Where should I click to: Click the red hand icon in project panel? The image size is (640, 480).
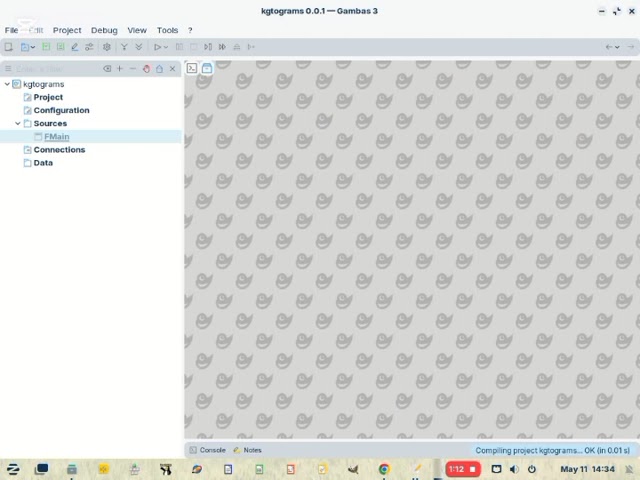point(146,69)
